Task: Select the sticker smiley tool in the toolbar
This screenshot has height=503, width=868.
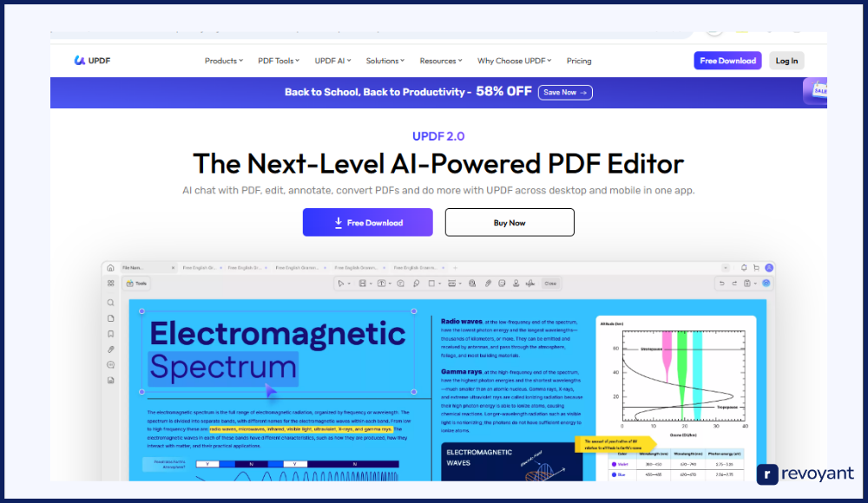Action: coord(502,284)
